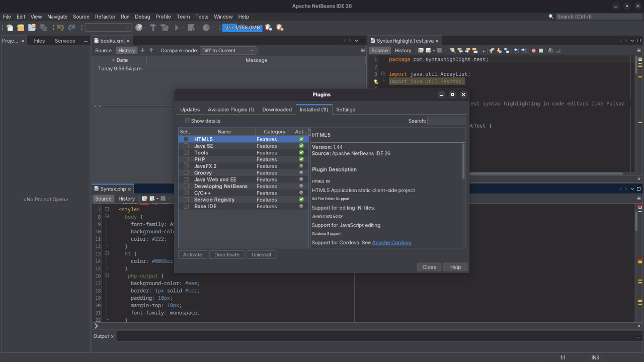This screenshot has height=362, width=644.
Task: Check the Java Web and EE select box
Action: (x=186, y=179)
